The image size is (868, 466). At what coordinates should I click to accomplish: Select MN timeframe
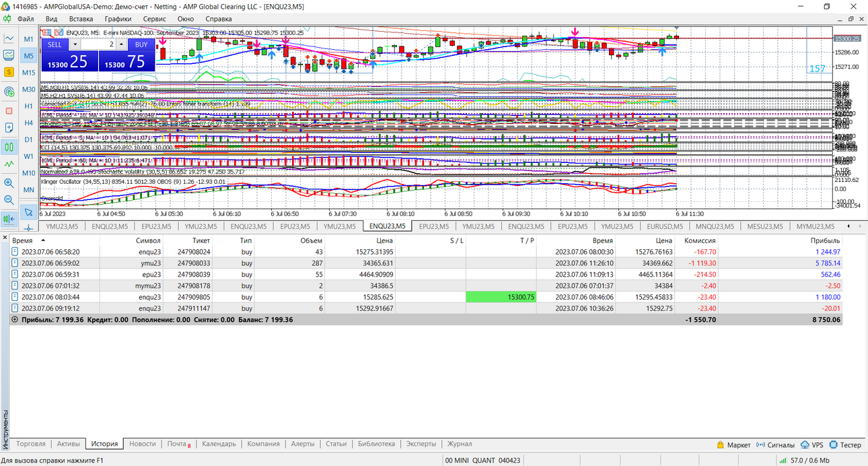pos(29,190)
